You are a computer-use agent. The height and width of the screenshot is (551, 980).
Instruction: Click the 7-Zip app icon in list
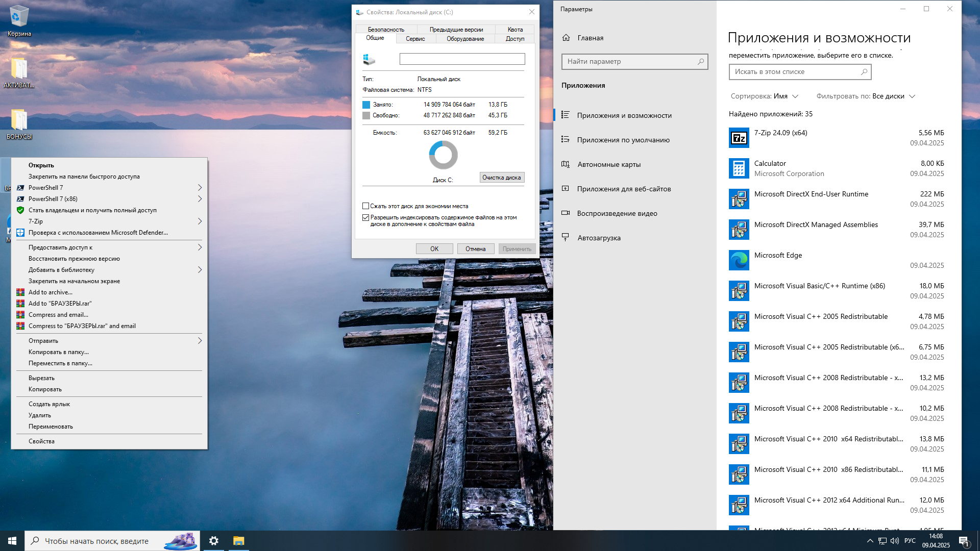(x=739, y=138)
